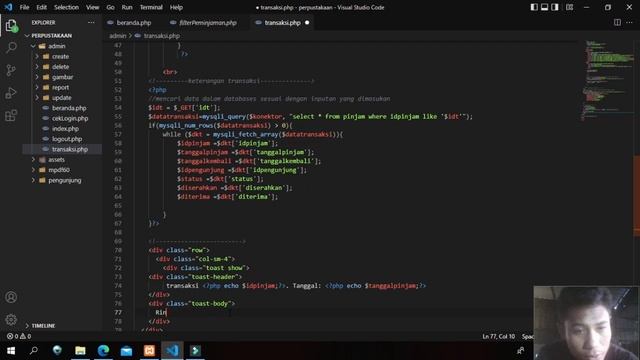Image resolution: width=640 pixels, height=360 pixels.
Task: Open the Search view in activity bar
Action: 11,48
